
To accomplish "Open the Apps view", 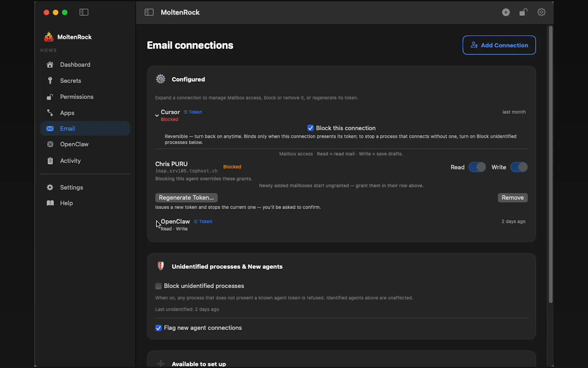I will (x=85, y=113).
